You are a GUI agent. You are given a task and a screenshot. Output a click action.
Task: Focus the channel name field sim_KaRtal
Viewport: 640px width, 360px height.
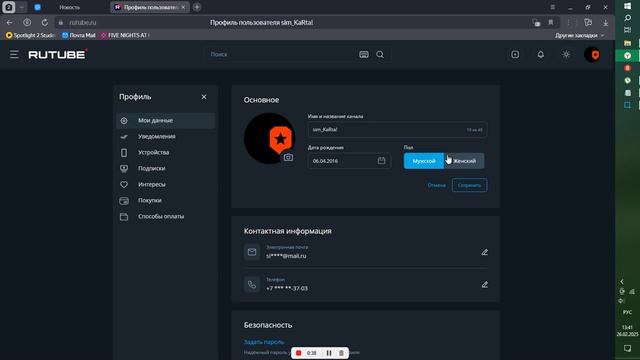[x=397, y=130]
